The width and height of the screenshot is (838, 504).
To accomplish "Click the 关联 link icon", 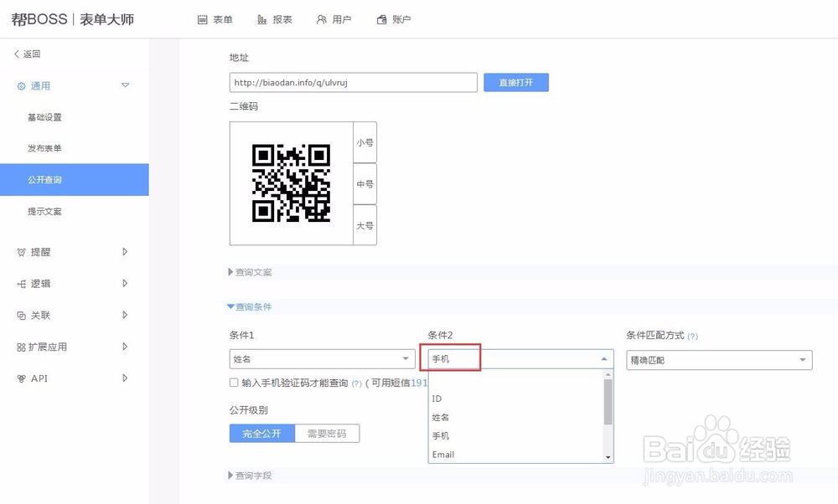I will point(22,316).
